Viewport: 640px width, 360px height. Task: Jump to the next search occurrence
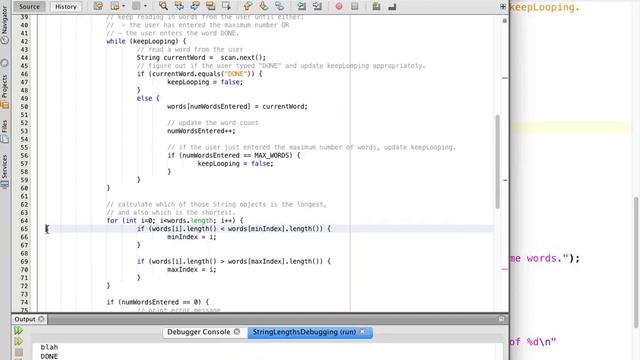tap(195, 6)
